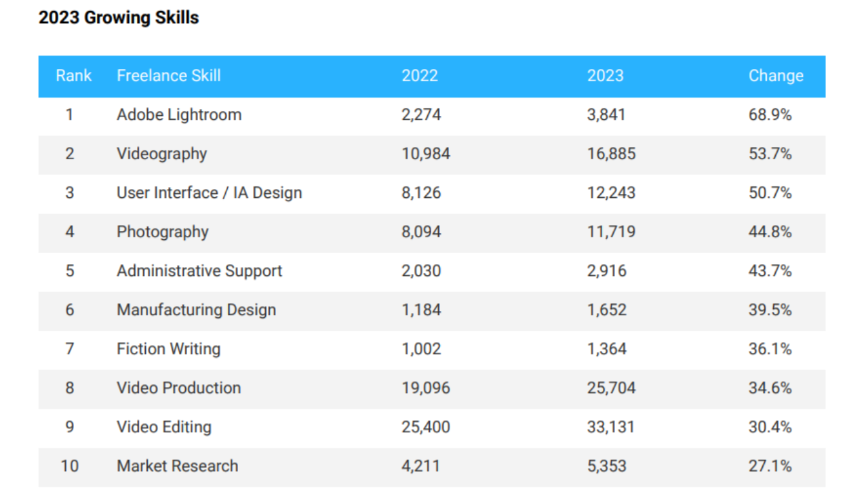Click the 27.1% change value

point(770,466)
